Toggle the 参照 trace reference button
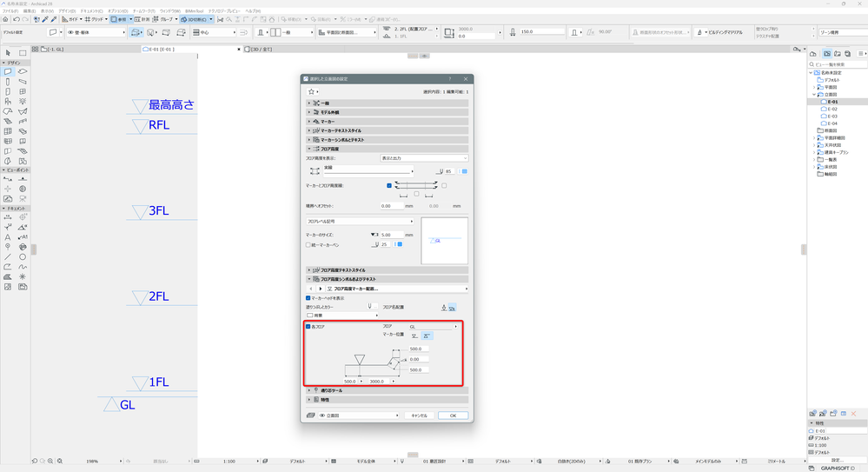The image size is (868, 472). click(x=118, y=19)
